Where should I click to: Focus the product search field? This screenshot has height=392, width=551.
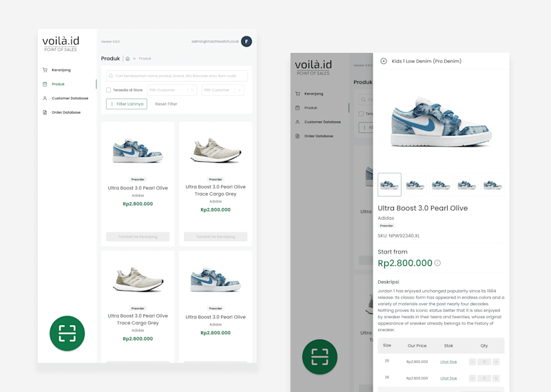coord(177,76)
